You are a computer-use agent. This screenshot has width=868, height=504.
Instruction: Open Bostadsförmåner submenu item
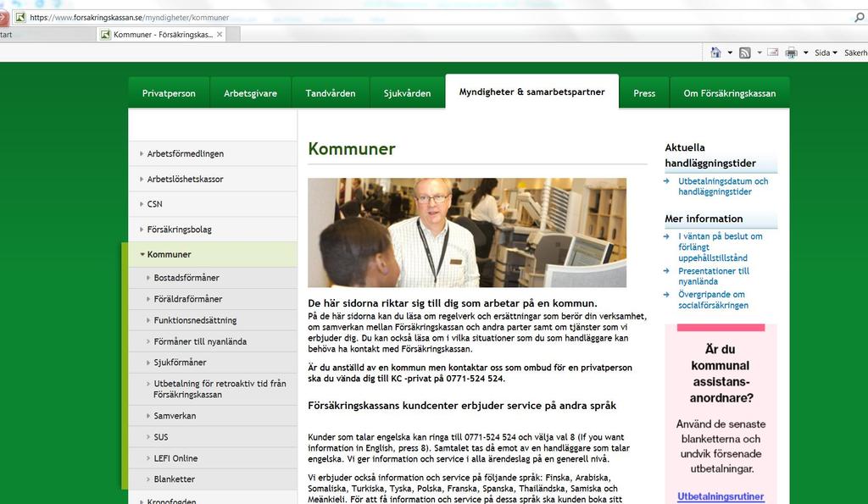[213, 278]
